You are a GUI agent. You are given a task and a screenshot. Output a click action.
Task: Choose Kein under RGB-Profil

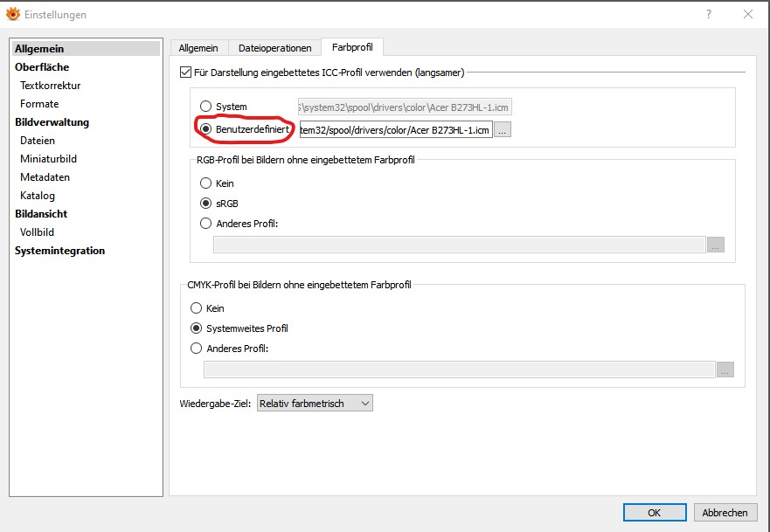(x=205, y=183)
